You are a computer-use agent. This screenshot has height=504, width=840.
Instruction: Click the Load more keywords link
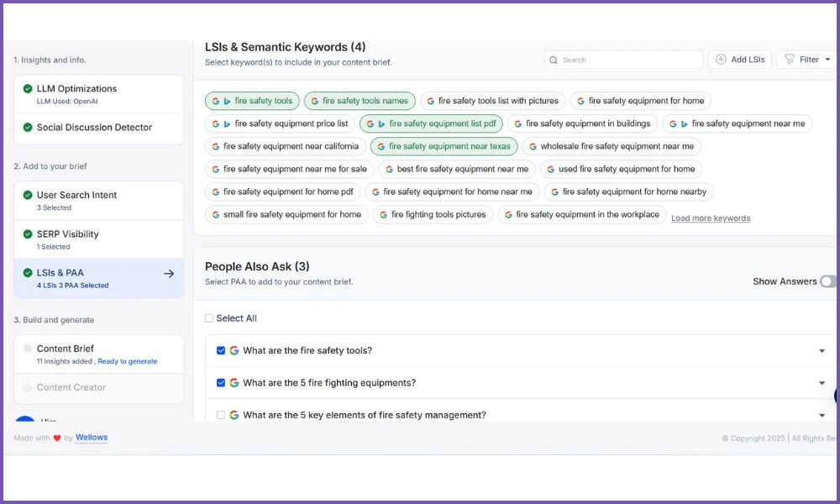[711, 218]
